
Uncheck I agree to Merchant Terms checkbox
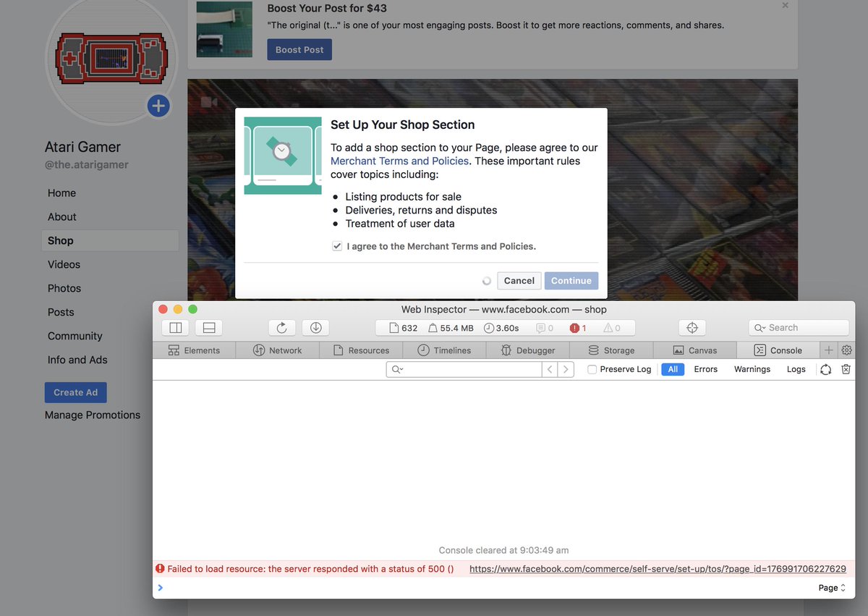click(x=337, y=246)
